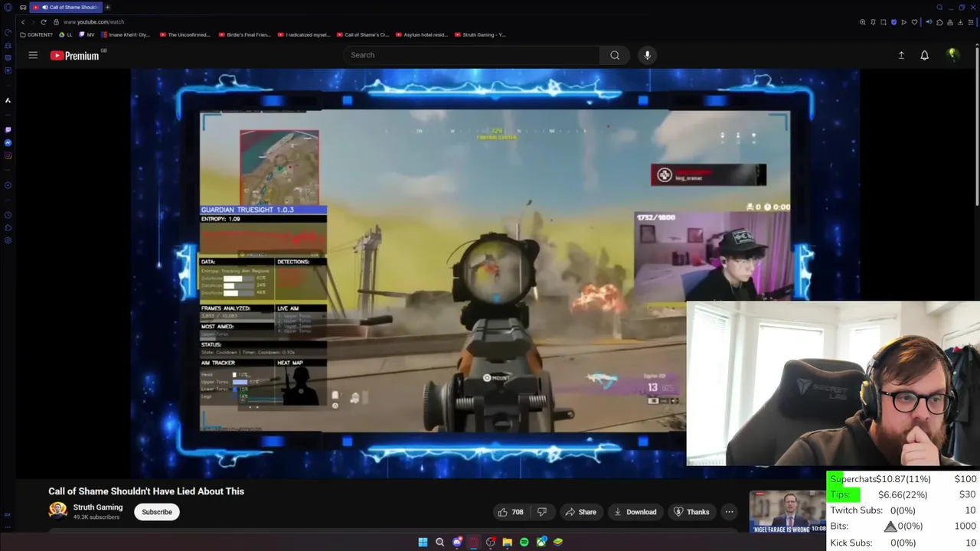The image size is (980, 551).
Task: Open the CONTENT? bookmarks folder
Action: [x=37, y=34]
